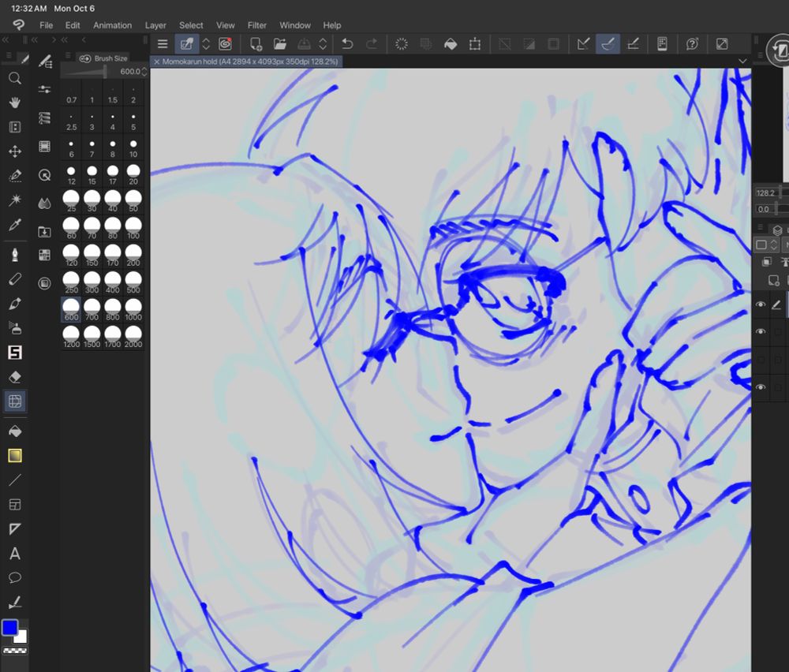This screenshot has height=672, width=789.
Task: Expand arrows beside edit mode button
Action: click(x=206, y=44)
